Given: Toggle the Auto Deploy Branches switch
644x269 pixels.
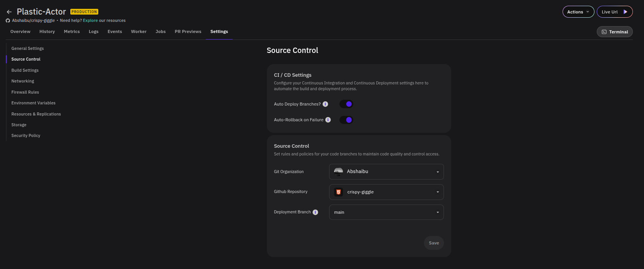Looking at the screenshot, I should pos(346,104).
